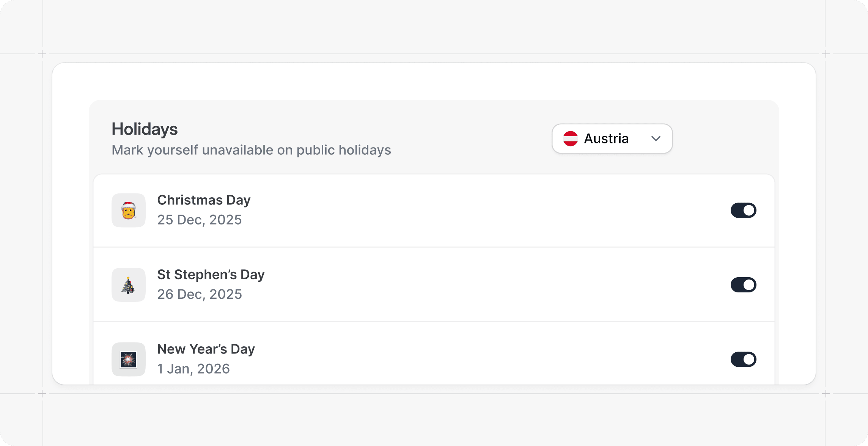Click the fireworks icon for New Year's Day
The image size is (868, 446).
pos(129,359)
